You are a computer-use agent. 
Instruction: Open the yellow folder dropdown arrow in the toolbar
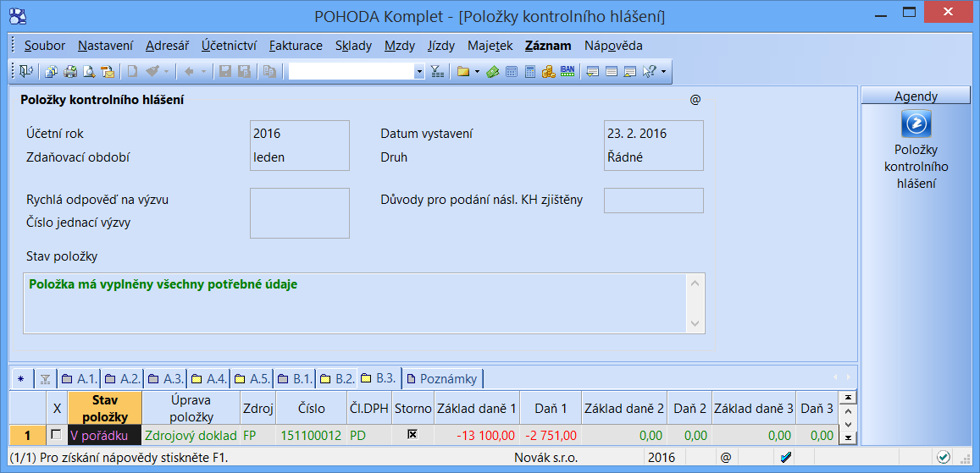pyautogui.click(x=478, y=72)
